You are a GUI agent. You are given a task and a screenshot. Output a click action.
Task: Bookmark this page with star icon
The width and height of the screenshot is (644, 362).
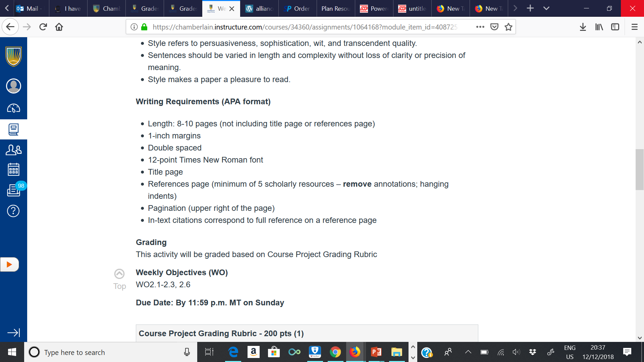coord(508,27)
